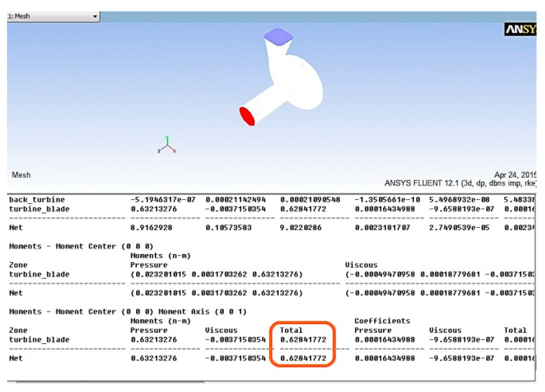Click the ANSYS logo in graphics window
The width and height of the screenshot is (545, 392).
pos(520,29)
